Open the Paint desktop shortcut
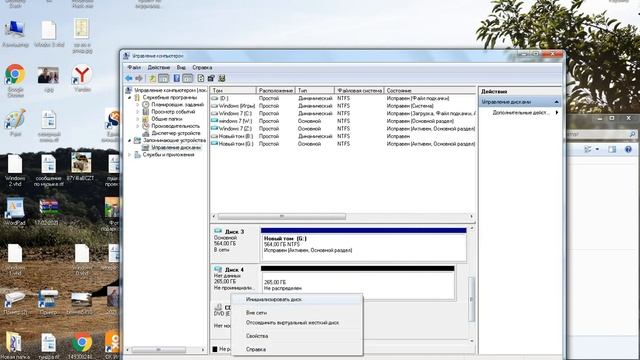Image resolution: width=640 pixels, height=360 pixels. click(15, 122)
